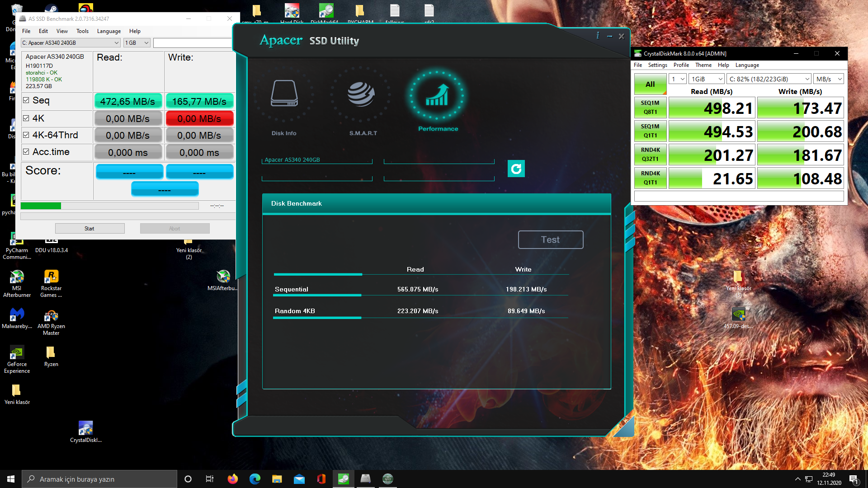Open the notification center icon

coord(854,479)
